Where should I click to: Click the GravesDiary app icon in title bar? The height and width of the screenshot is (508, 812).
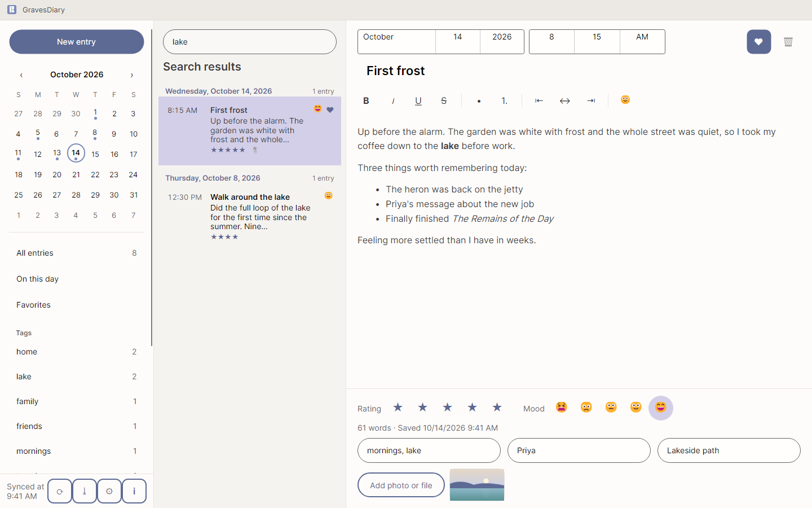click(x=12, y=10)
